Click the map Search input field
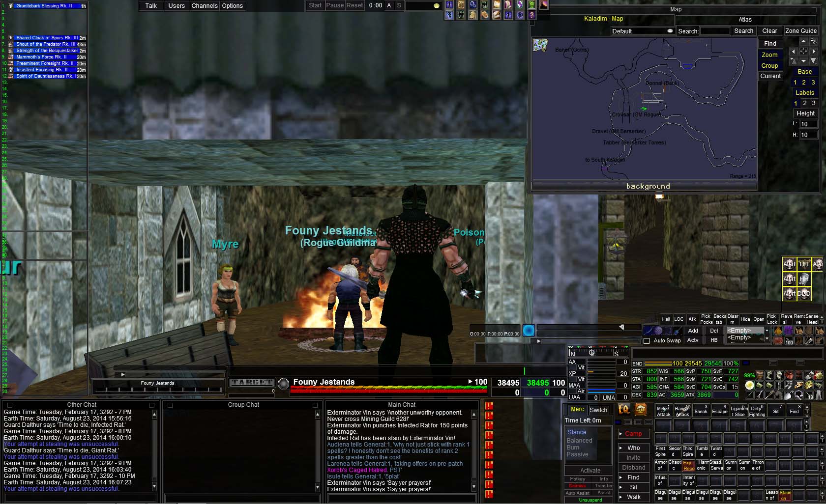The image size is (826, 504). click(x=714, y=31)
